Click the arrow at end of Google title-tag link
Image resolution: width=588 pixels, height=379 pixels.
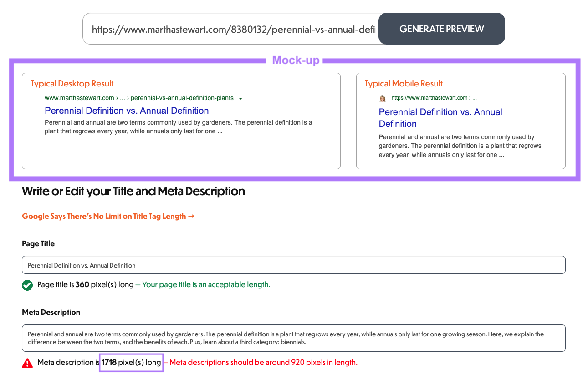coord(191,216)
